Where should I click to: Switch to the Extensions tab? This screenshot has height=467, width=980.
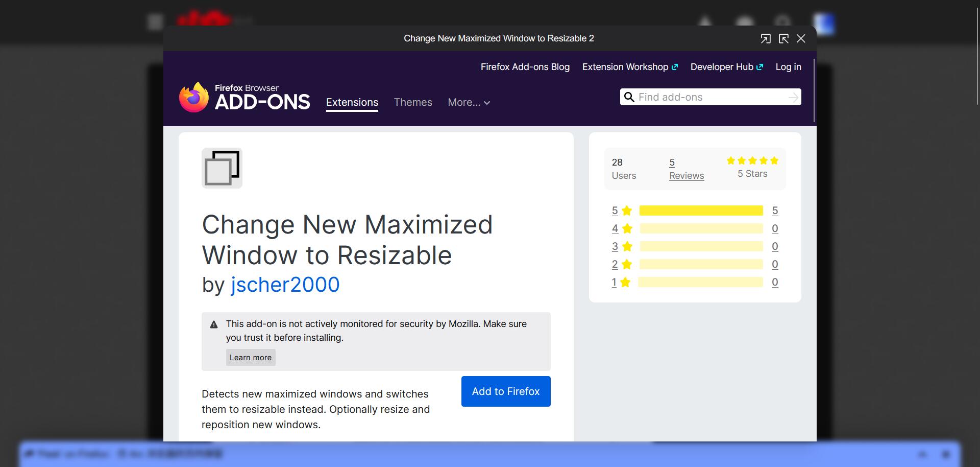click(x=352, y=103)
